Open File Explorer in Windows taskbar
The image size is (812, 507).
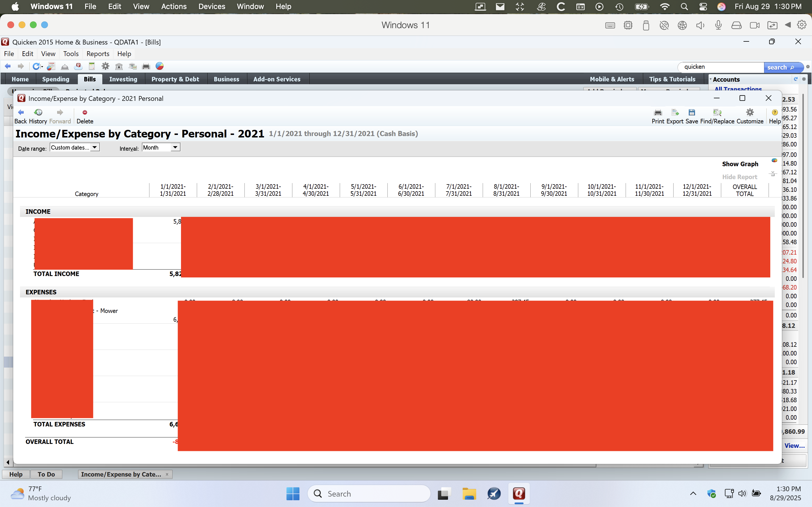[x=469, y=493]
